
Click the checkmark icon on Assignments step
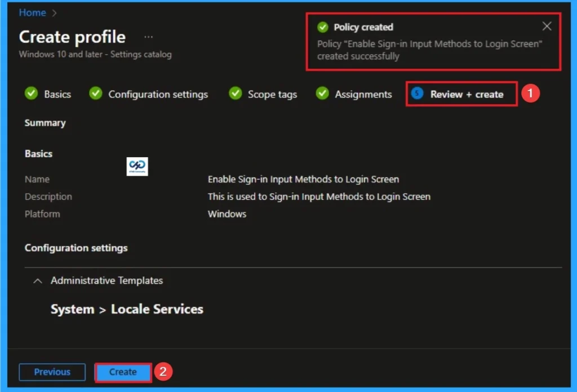322,93
